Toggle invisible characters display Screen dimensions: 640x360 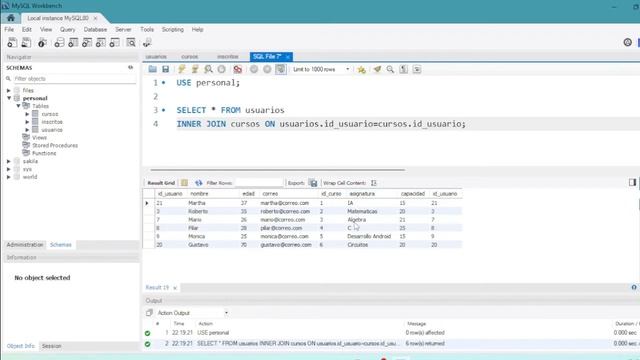point(404,69)
